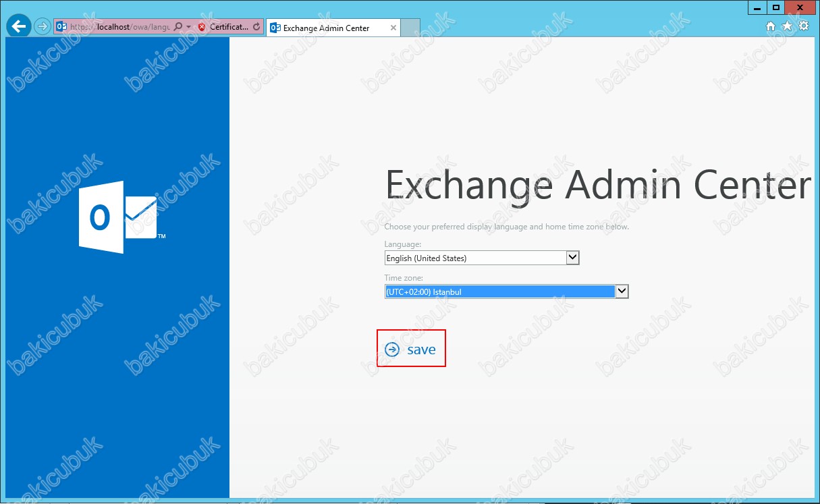Maximize the browser window
This screenshot has height=504, width=820.
coord(776,7)
